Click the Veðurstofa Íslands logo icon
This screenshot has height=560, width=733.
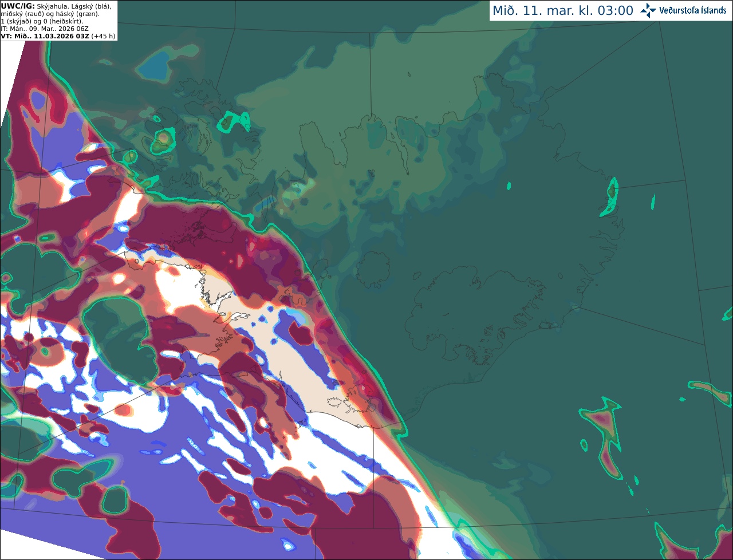tap(648, 10)
